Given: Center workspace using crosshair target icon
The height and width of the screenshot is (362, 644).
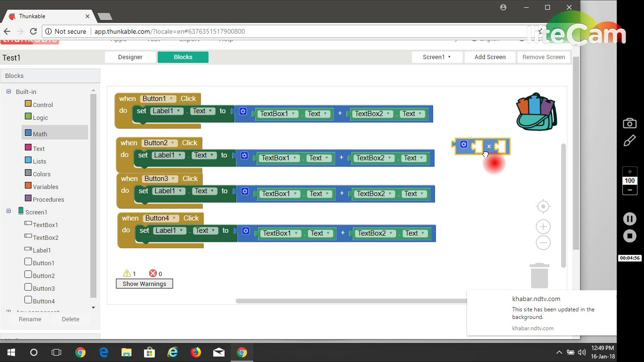Looking at the screenshot, I should [543, 206].
